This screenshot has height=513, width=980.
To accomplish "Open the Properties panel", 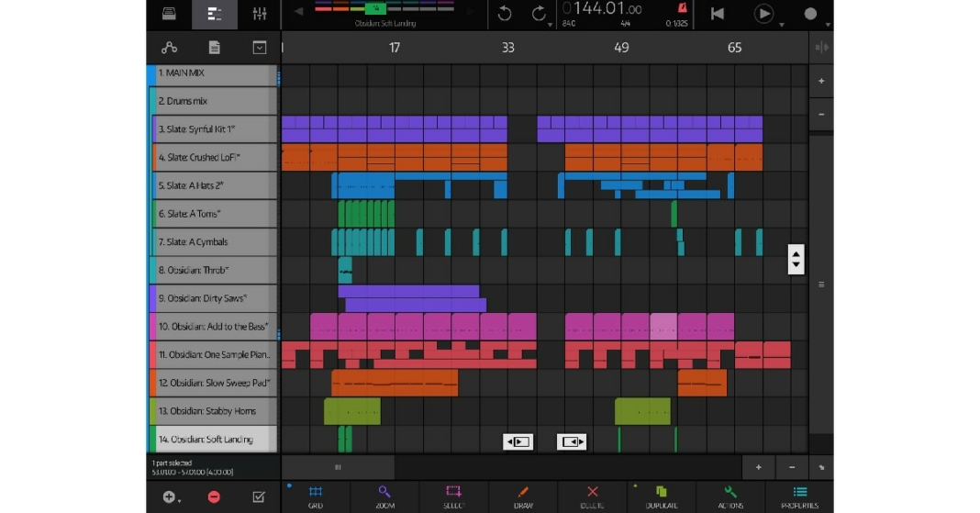I will 799,496.
